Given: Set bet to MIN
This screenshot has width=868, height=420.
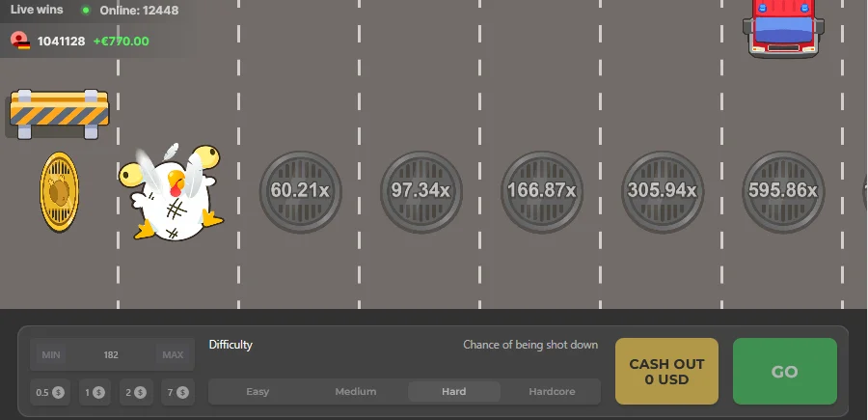Looking at the screenshot, I should point(51,354).
